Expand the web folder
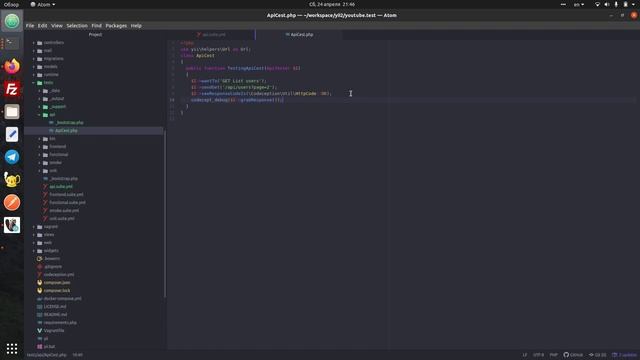The height and width of the screenshot is (360, 640). pyautogui.click(x=48, y=242)
